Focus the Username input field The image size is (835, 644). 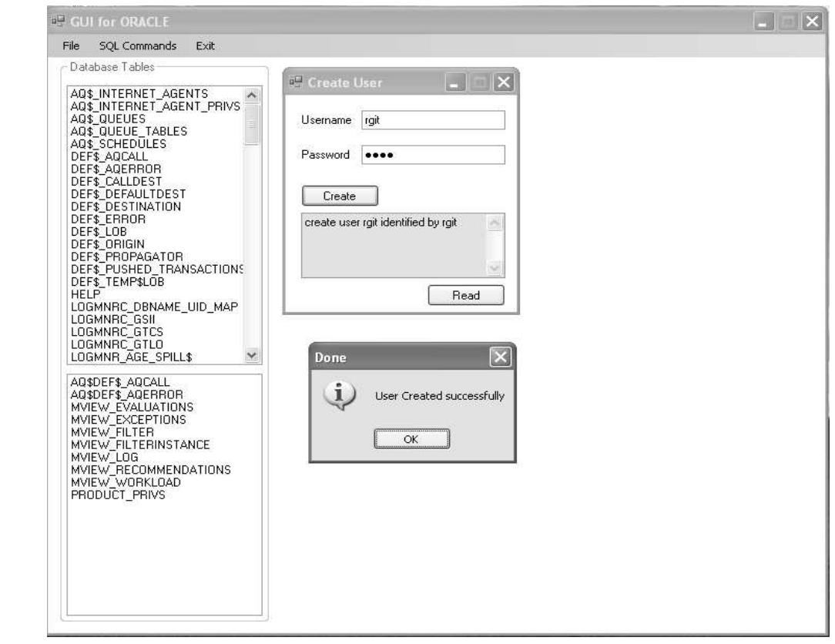point(433,120)
